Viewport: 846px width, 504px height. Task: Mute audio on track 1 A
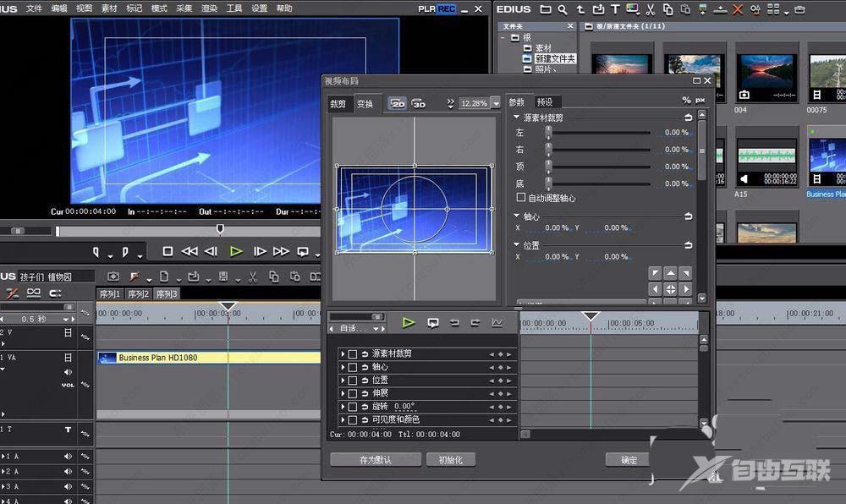[x=68, y=456]
